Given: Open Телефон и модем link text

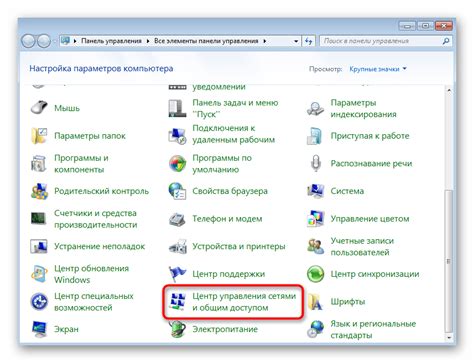Looking at the screenshot, I should click(x=227, y=219).
